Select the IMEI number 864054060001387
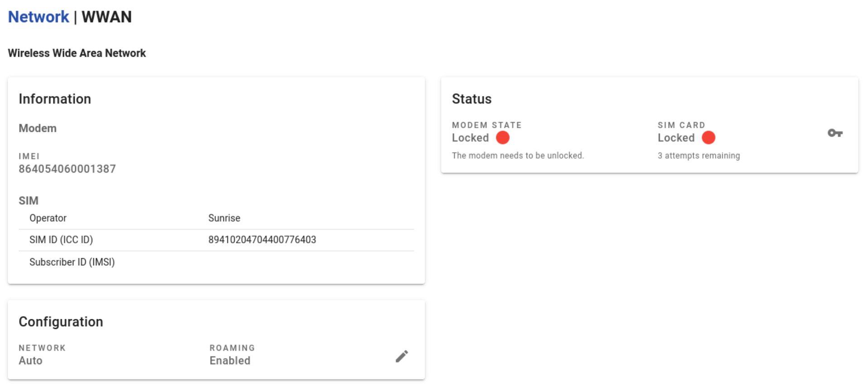 click(67, 169)
